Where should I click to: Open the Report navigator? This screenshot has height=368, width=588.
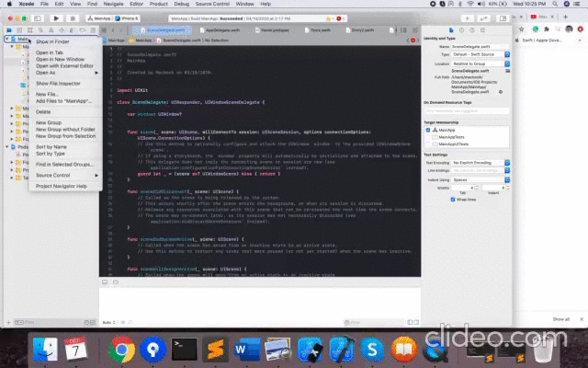(x=93, y=30)
